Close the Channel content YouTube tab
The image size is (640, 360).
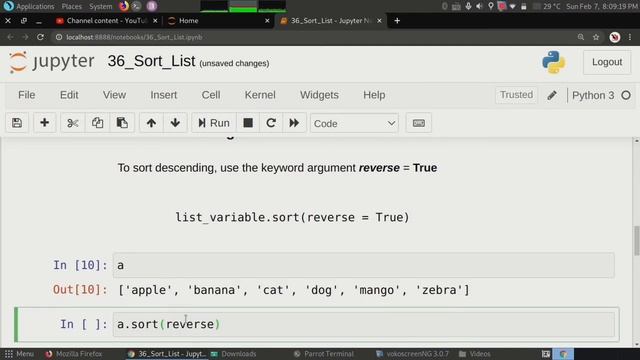click(155, 20)
